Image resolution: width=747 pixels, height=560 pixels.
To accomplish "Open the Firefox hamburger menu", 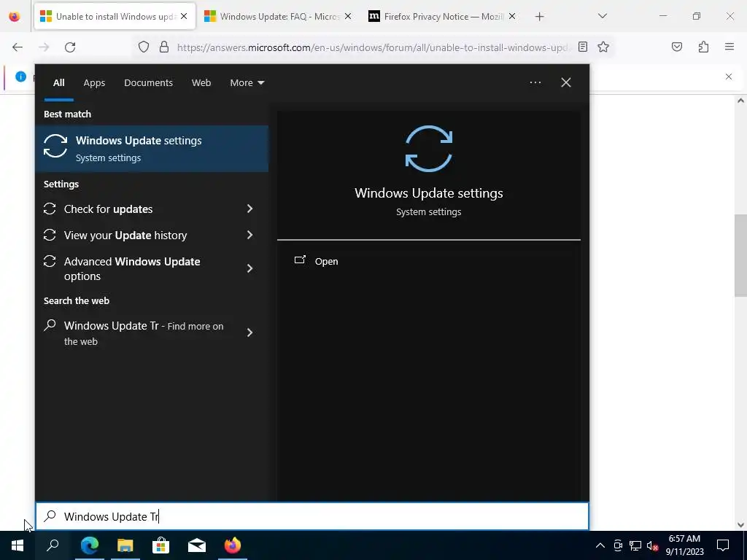I will point(729,47).
